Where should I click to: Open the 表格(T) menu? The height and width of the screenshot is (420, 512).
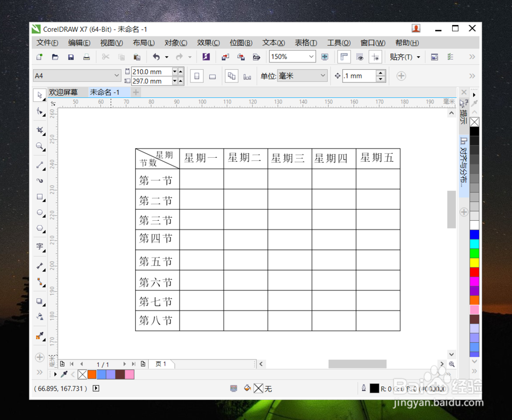coord(306,43)
